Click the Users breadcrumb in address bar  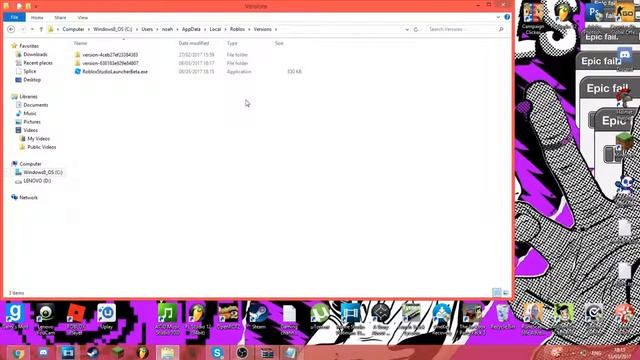click(147, 29)
